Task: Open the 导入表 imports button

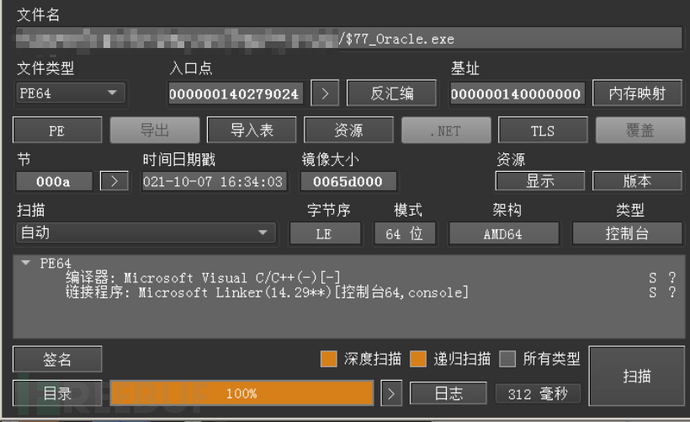Action: click(x=252, y=130)
